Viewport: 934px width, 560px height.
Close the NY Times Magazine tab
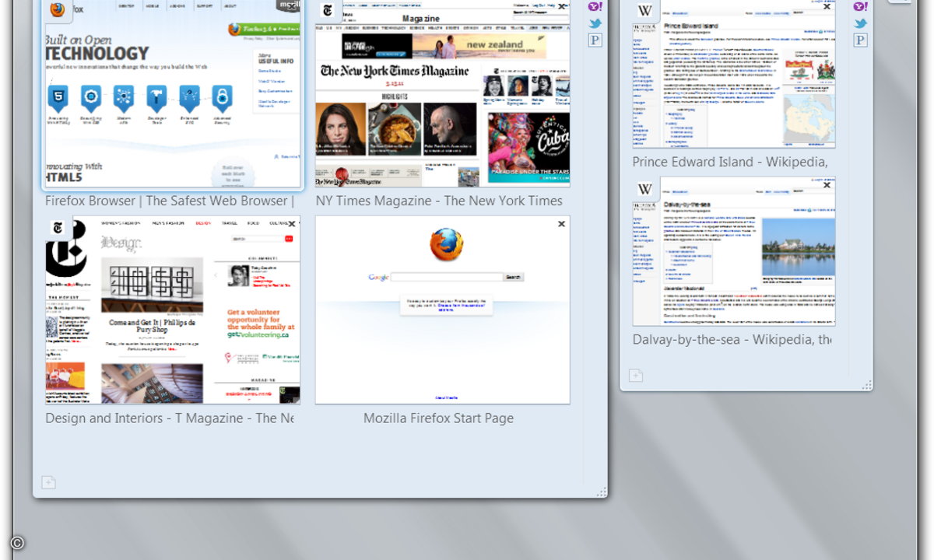[x=562, y=6]
